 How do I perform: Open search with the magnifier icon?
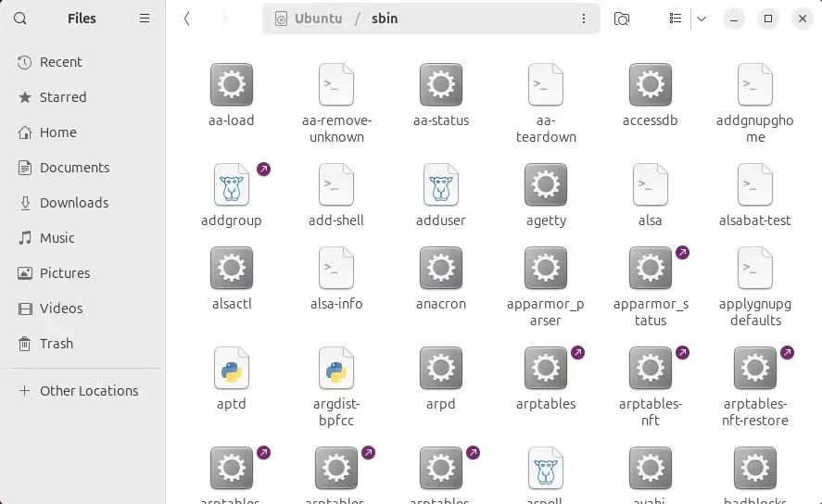pos(19,19)
